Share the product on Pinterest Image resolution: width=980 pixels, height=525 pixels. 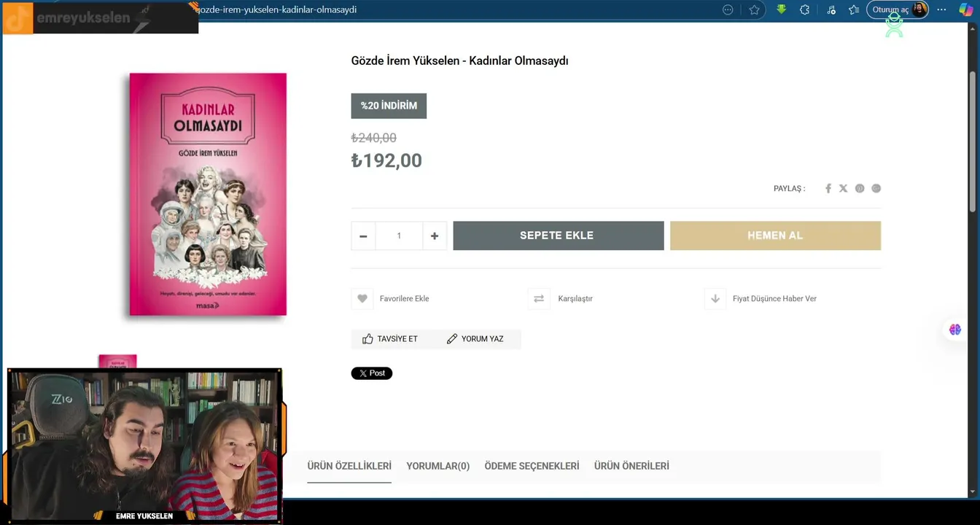860,188
